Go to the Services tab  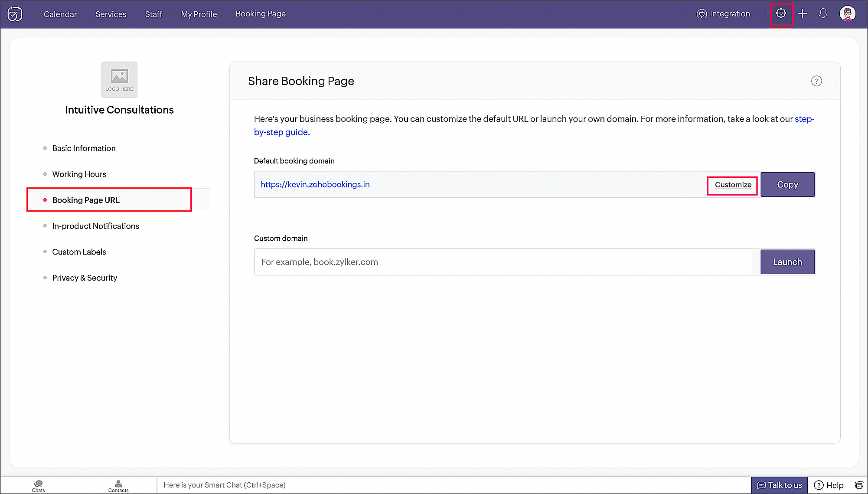[111, 14]
